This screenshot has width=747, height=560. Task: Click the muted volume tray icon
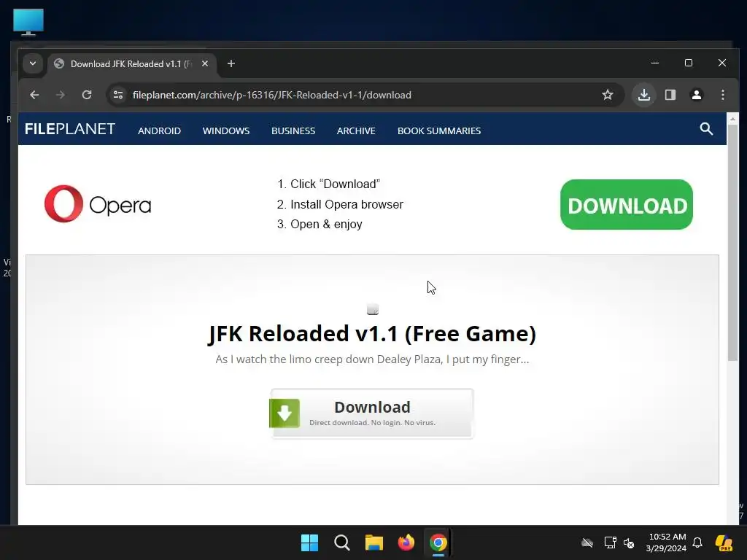(x=629, y=542)
